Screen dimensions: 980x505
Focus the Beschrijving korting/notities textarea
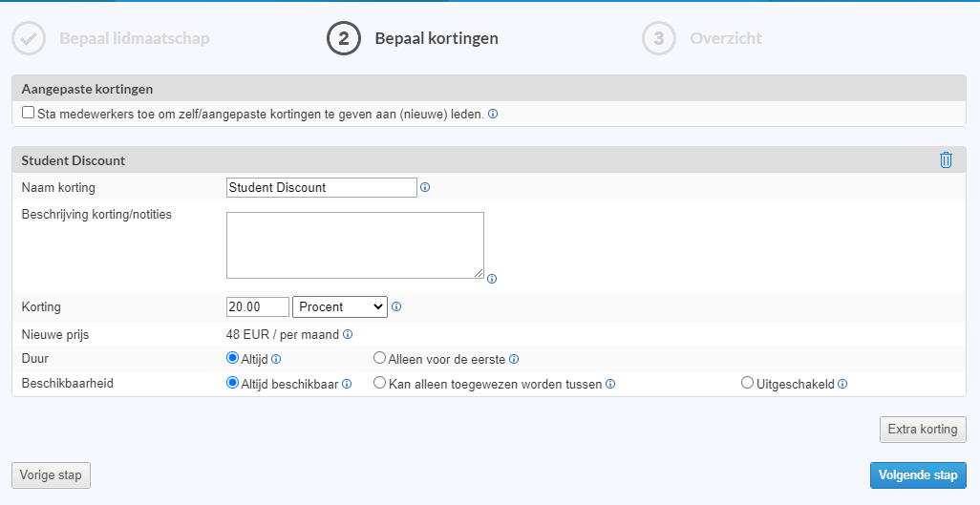pos(355,245)
